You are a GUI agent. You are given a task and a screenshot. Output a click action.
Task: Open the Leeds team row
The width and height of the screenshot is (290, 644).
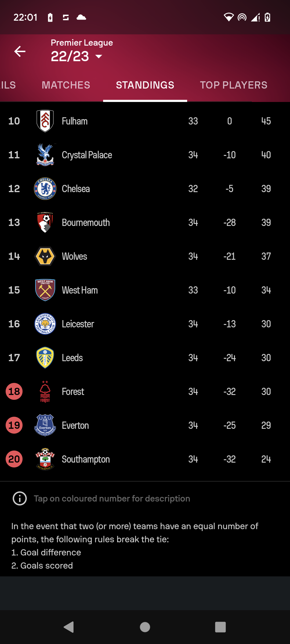pos(145,358)
